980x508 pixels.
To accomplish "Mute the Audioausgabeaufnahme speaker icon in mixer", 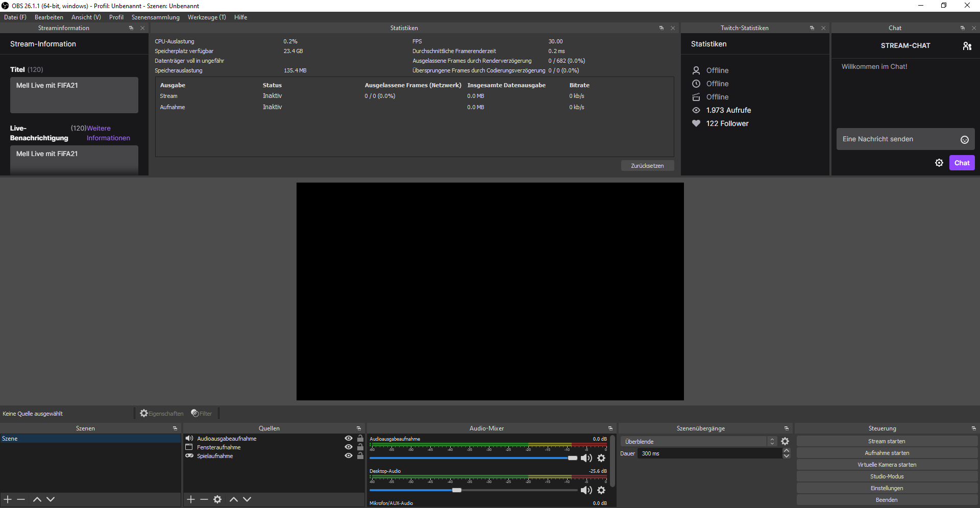I will coord(586,458).
